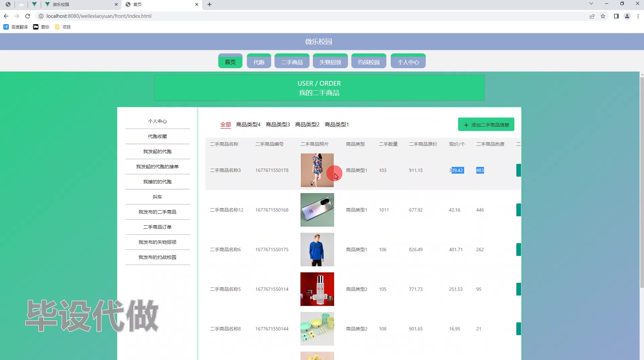
Task: Open cosmetics photo of 二手商品名称5
Action: [317, 289]
